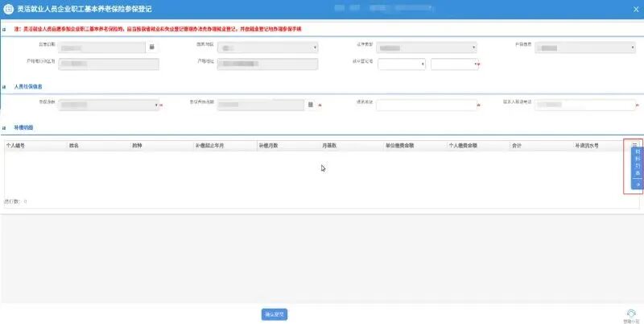This screenshot has height=324, width=644.
Task: Click the table column settings menu icon
Action: click(634, 145)
